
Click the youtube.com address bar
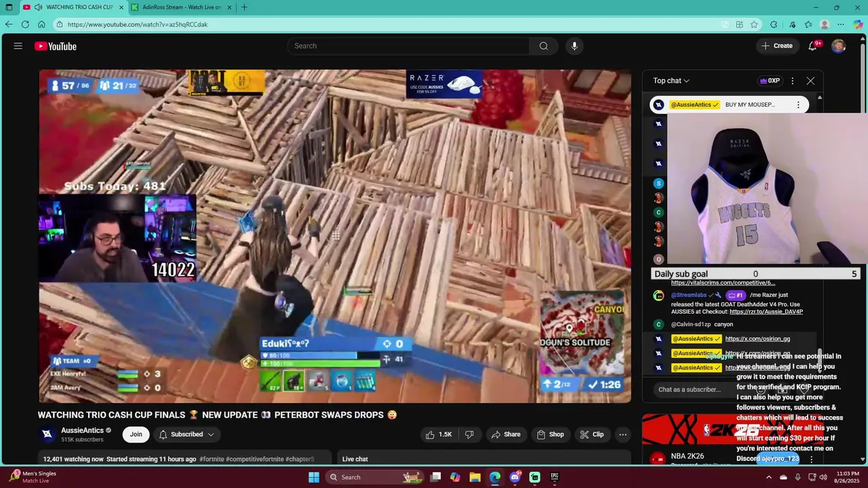tap(387, 24)
